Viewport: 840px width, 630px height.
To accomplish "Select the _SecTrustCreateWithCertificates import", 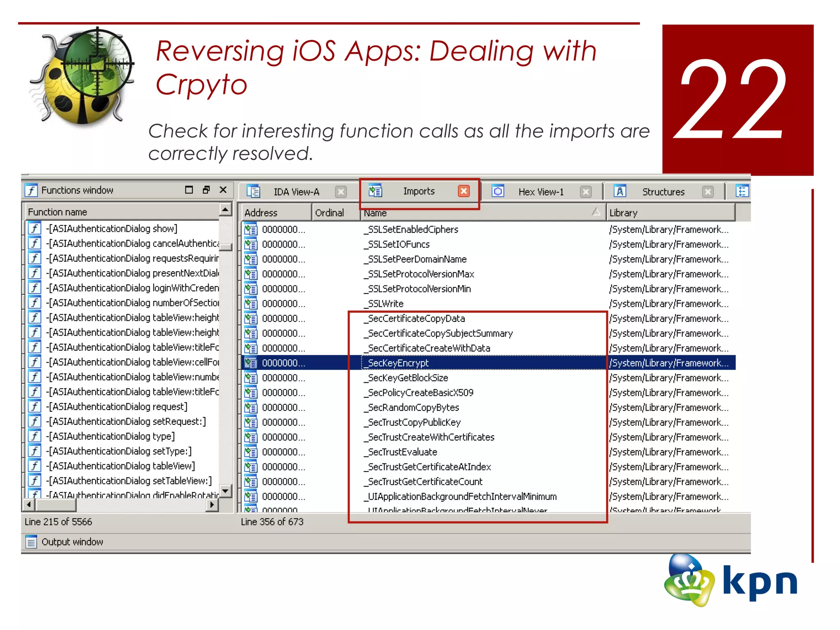I will (429, 437).
